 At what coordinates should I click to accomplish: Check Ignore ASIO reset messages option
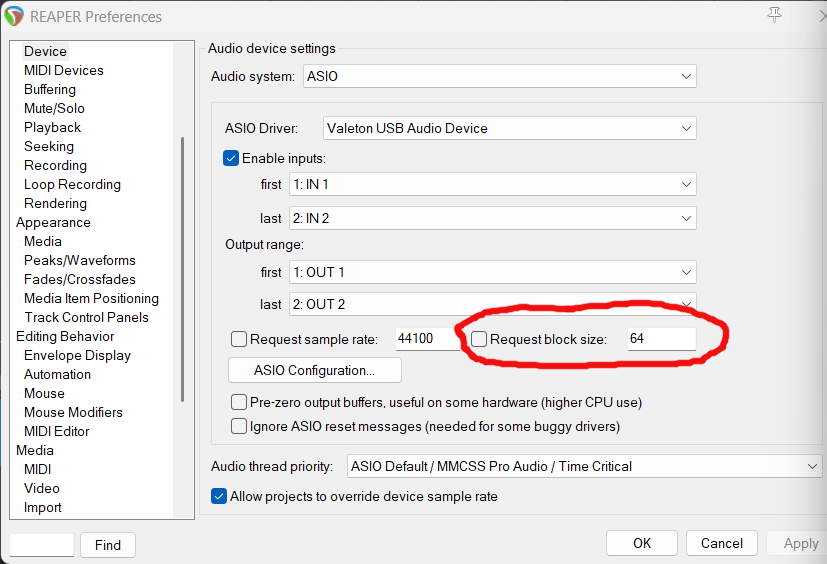[239, 426]
